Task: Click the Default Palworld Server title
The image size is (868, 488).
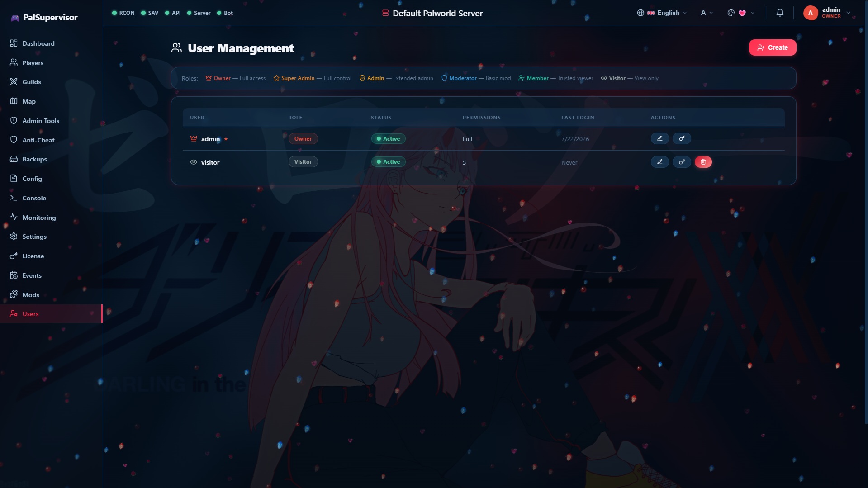Action: coord(437,14)
